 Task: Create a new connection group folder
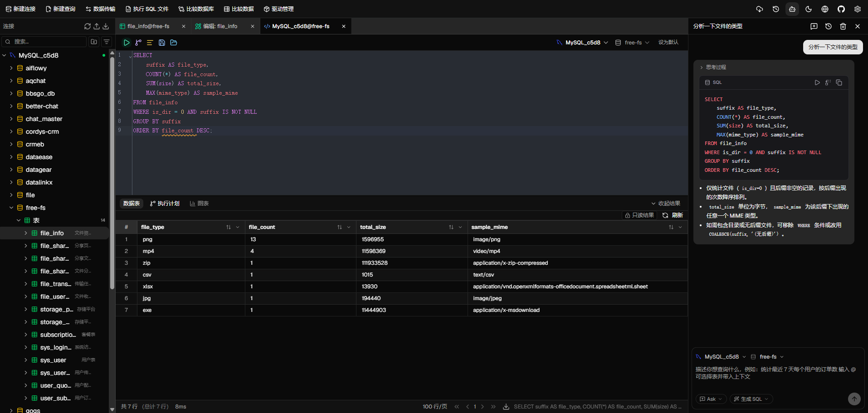coord(94,42)
